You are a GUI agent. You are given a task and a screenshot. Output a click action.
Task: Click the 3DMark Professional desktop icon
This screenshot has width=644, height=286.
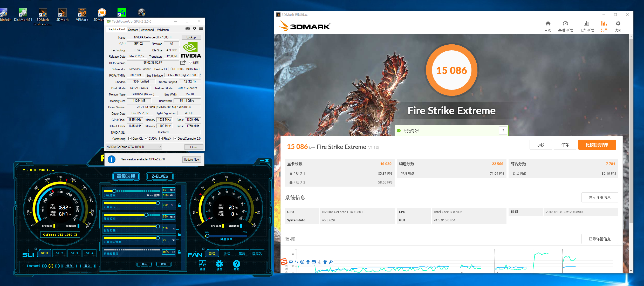click(x=43, y=17)
